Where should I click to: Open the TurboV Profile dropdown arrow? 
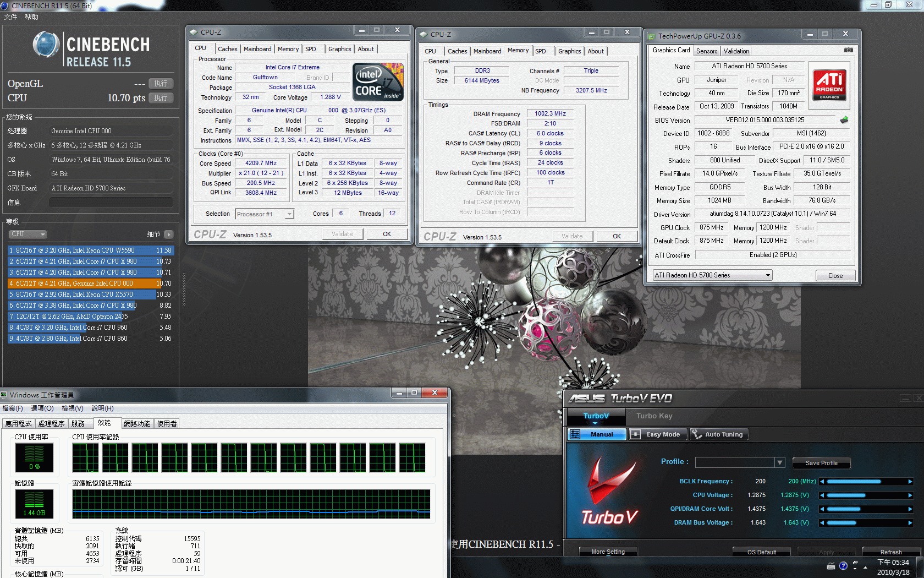click(779, 462)
